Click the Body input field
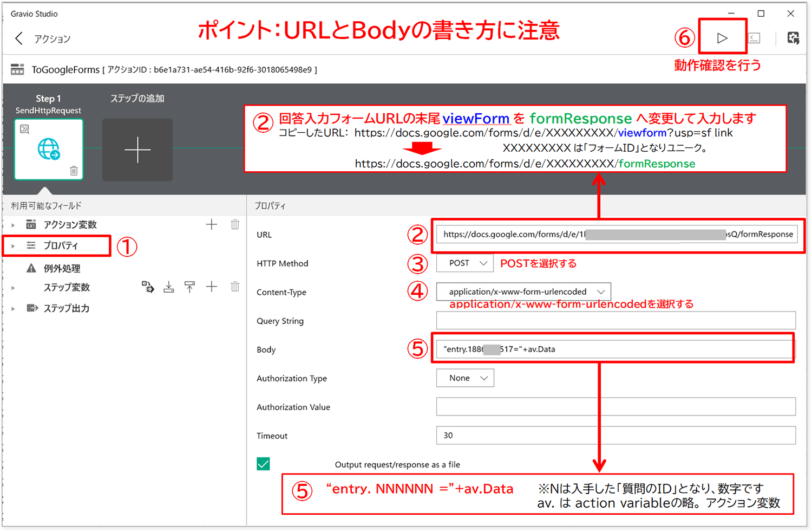The width and height of the screenshot is (812, 531). pyautogui.click(x=616, y=349)
